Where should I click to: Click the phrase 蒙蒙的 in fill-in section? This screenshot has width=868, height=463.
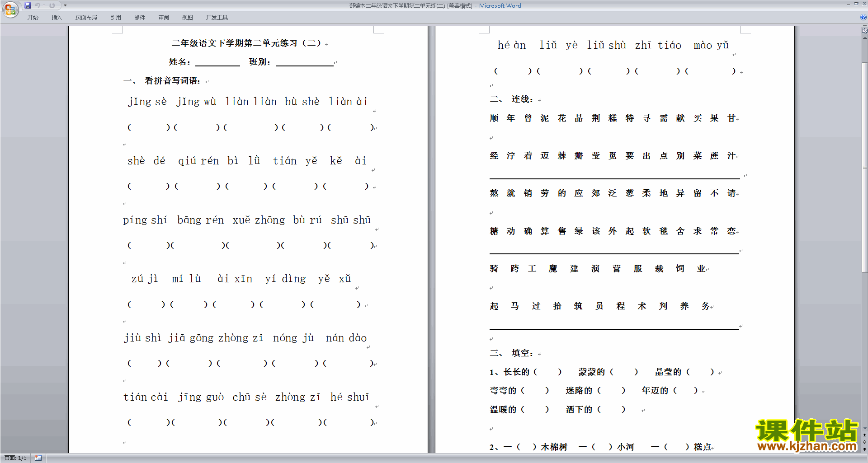pos(592,372)
